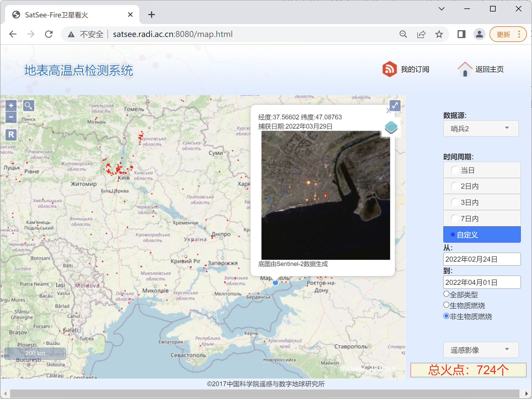The height and width of the screenshot is (399, 532).
Task: Select 7日内 time period
Action: [482, 219]
